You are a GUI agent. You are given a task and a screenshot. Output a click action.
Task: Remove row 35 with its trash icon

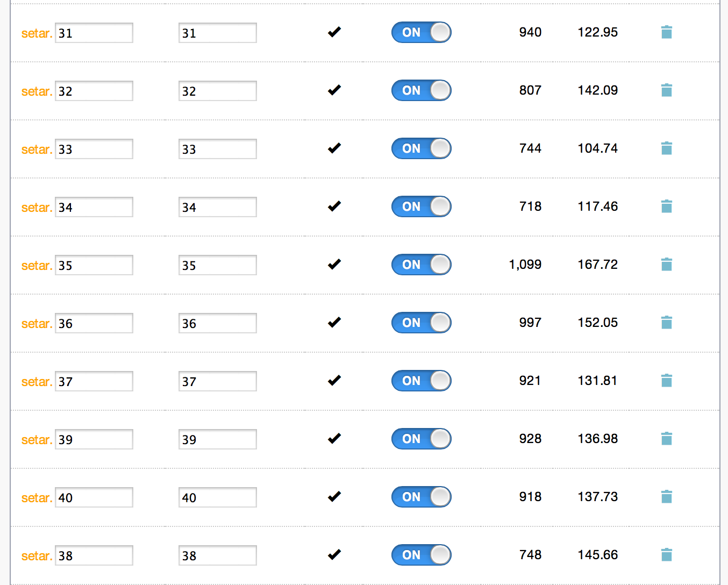666,265
